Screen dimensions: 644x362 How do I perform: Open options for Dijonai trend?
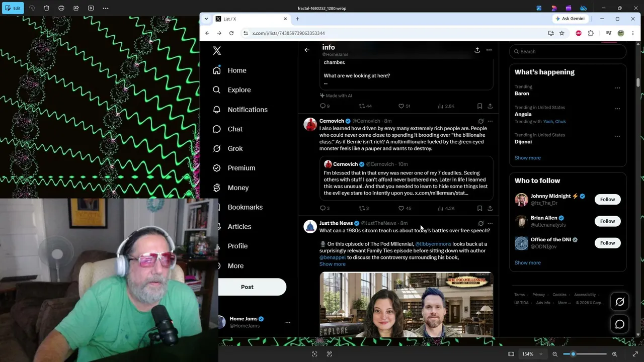click(617, 136)
